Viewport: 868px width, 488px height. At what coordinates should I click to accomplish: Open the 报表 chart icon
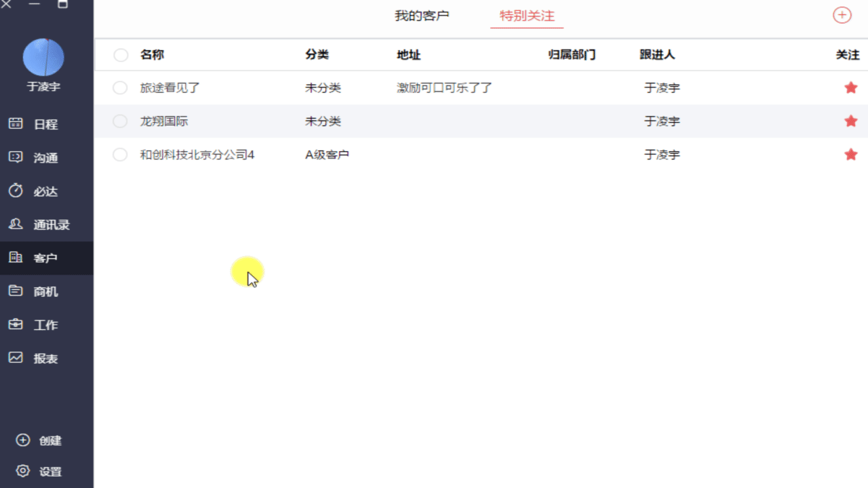[16, 358]
